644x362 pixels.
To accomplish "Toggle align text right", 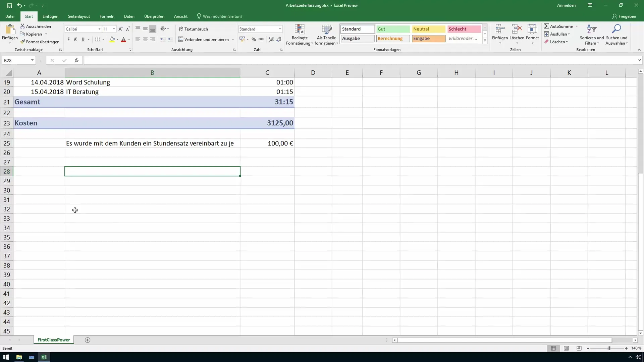I will pyautogui.click(x=153, y=39).
